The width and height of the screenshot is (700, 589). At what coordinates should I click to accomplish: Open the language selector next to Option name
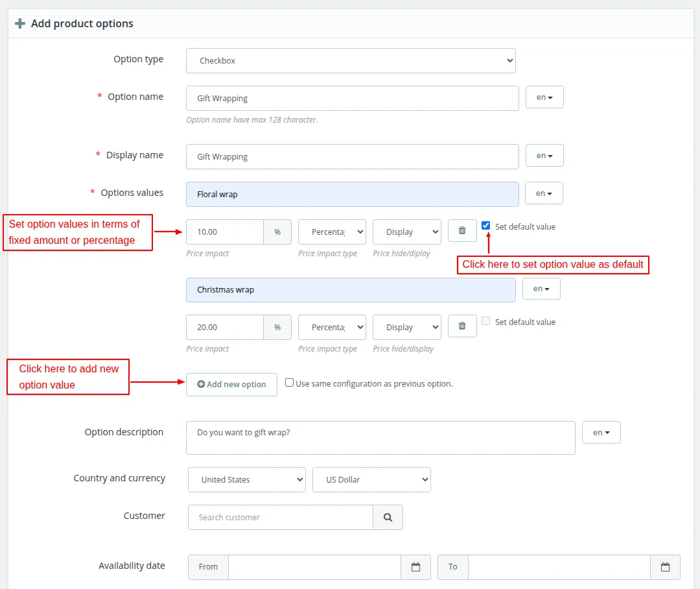coord(544,97)
